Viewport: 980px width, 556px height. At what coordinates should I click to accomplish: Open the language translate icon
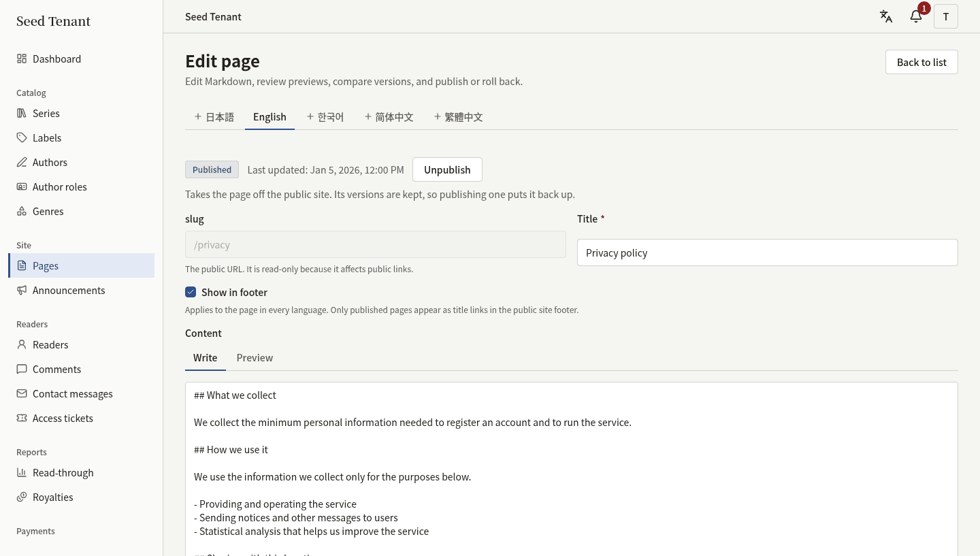[886, 16]
